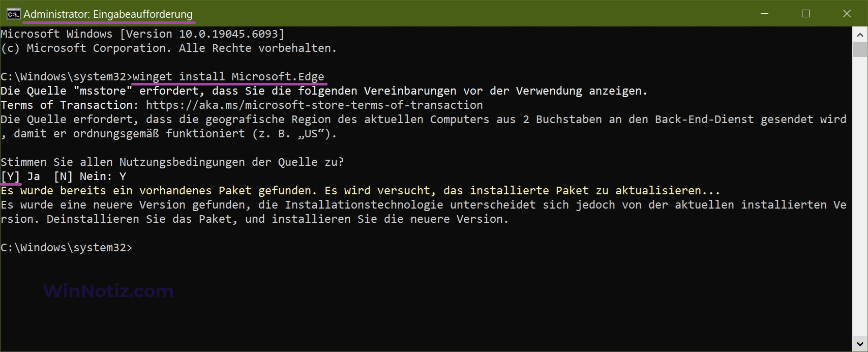
Task: Click the Microsoft Corporation copyright line
Action: [169, 48]
